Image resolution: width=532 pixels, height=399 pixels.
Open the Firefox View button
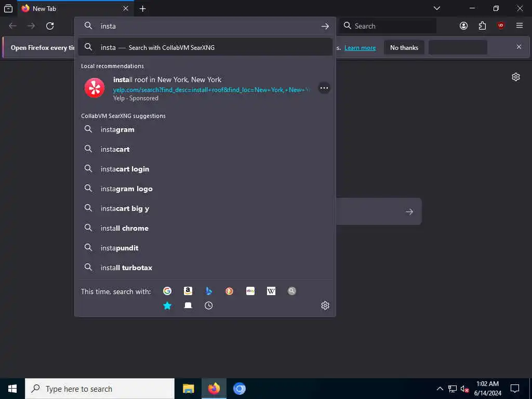point(8,8)
